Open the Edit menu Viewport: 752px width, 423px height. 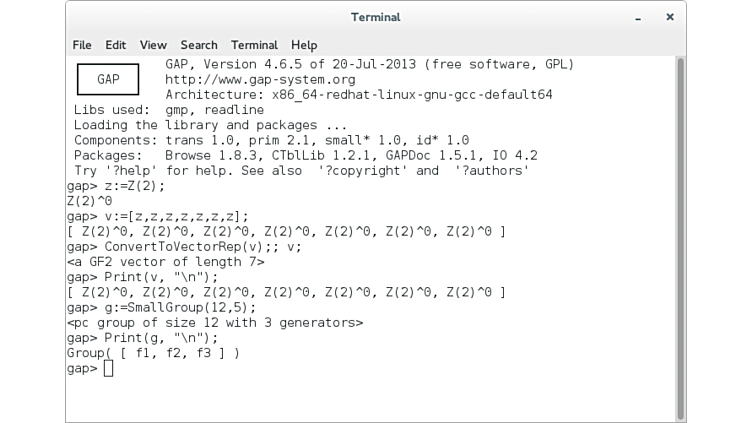[x=116, y=45]
